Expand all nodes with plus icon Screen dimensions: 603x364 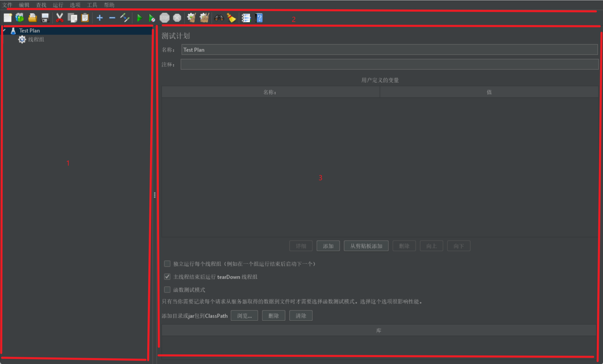(100, 18)
